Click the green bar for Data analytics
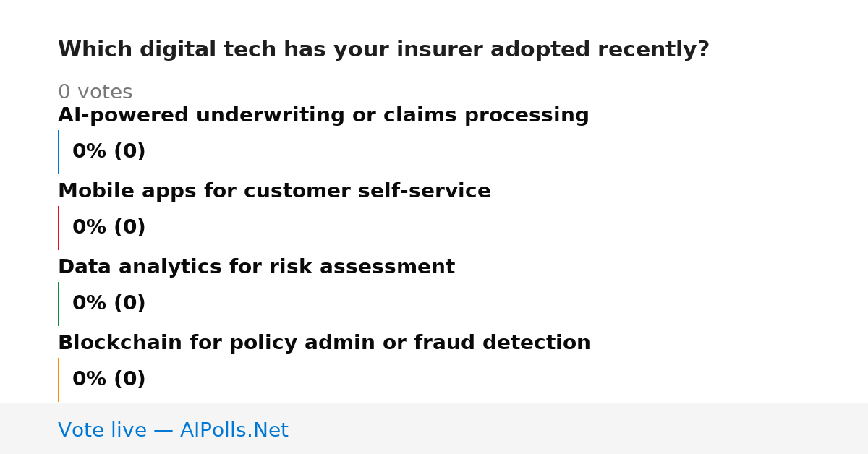This screenshot has height=454, width=868. click(x=59, y=304)
